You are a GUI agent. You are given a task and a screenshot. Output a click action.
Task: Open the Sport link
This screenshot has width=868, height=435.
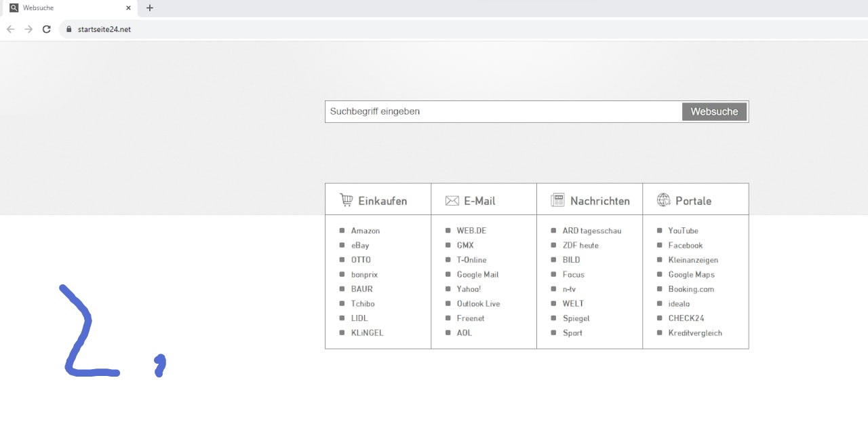click(x=572, y=333)
